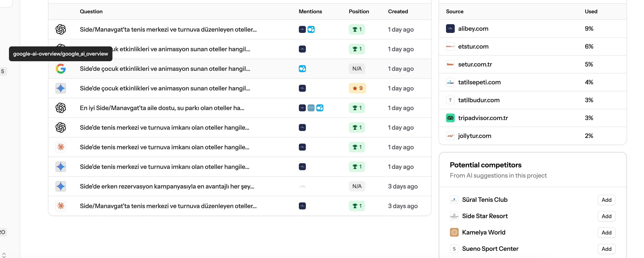Click the gold star position 9 badge

(x=357, y=88)
